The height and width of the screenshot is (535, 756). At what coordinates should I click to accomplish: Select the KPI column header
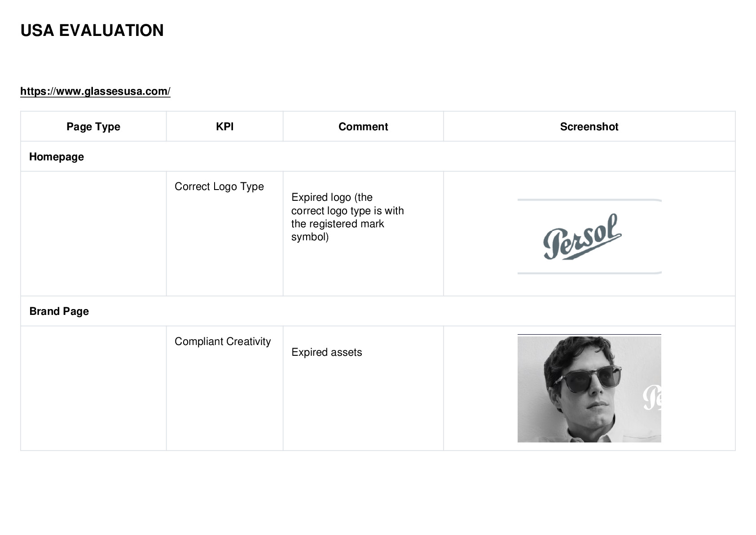[x=224, y=127]
